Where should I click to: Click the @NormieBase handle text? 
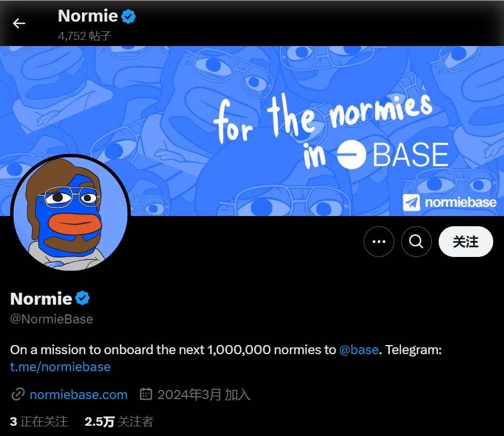pyautogui.click(x=52, y=319)
